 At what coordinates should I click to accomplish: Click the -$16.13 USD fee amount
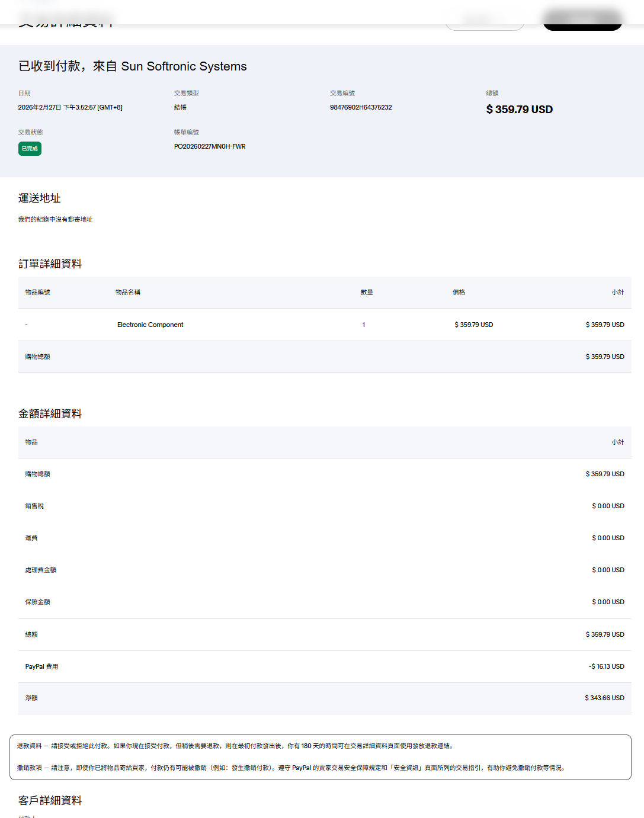(606, 666)
